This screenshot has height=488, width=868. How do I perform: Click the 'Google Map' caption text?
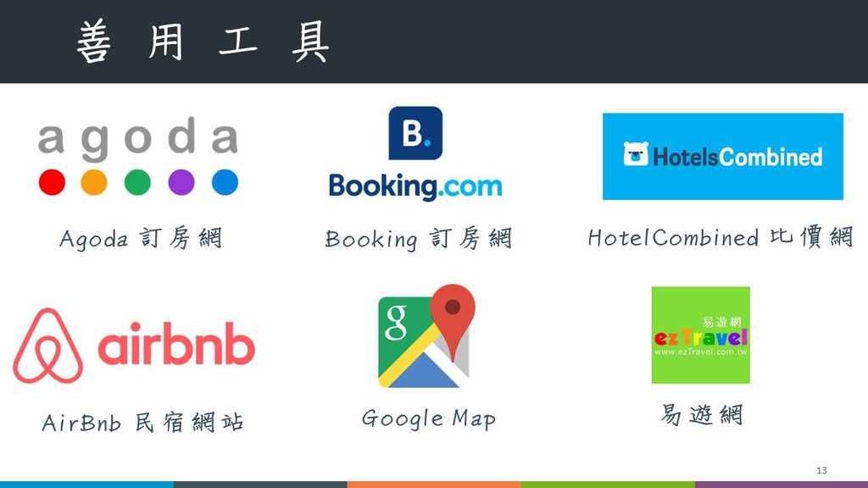428,419
